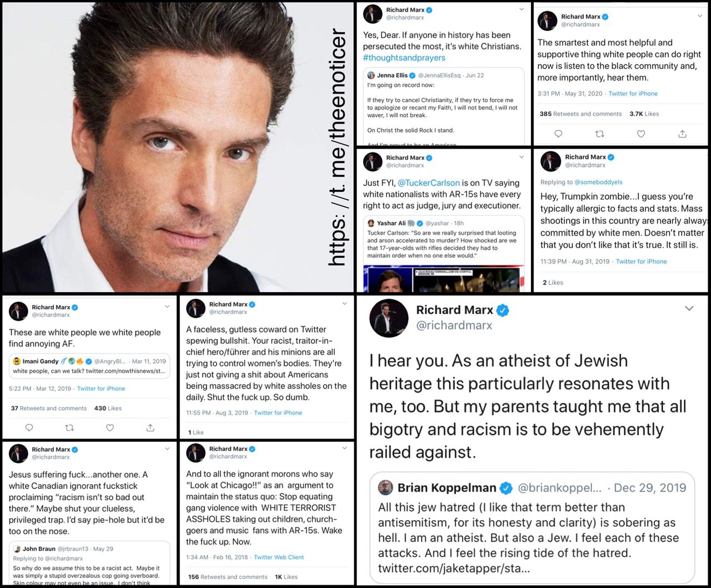Viewport: 711px width, 588px height.
Task: Click reply icon under annoying AF tweet
Action: (29, 427)
